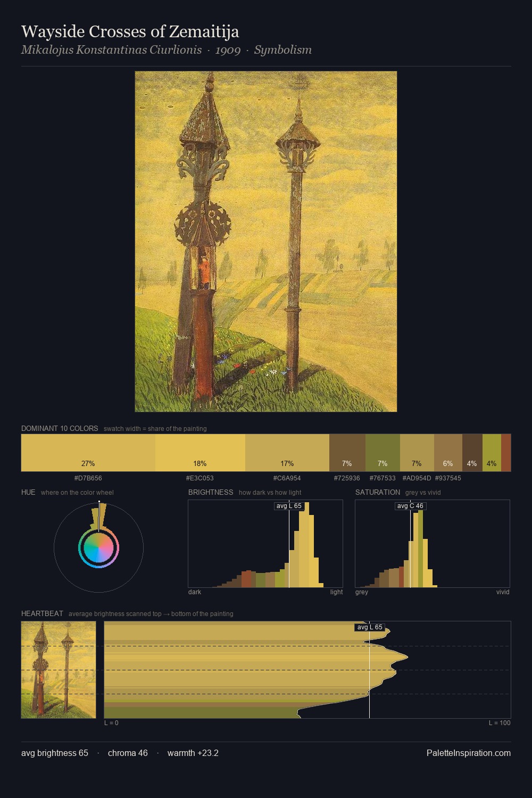Click hex code '#767533'
This screenshot has width=532, height=798.
point(383,478)
